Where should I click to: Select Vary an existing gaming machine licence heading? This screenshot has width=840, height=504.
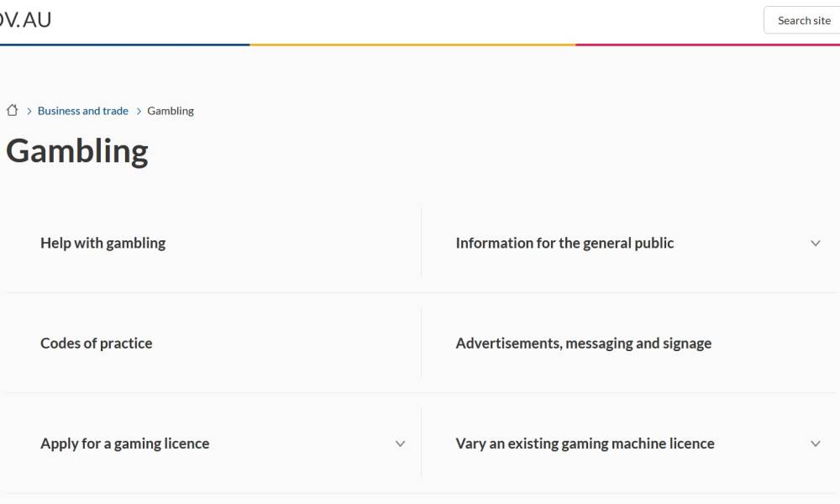click(585, 444)
